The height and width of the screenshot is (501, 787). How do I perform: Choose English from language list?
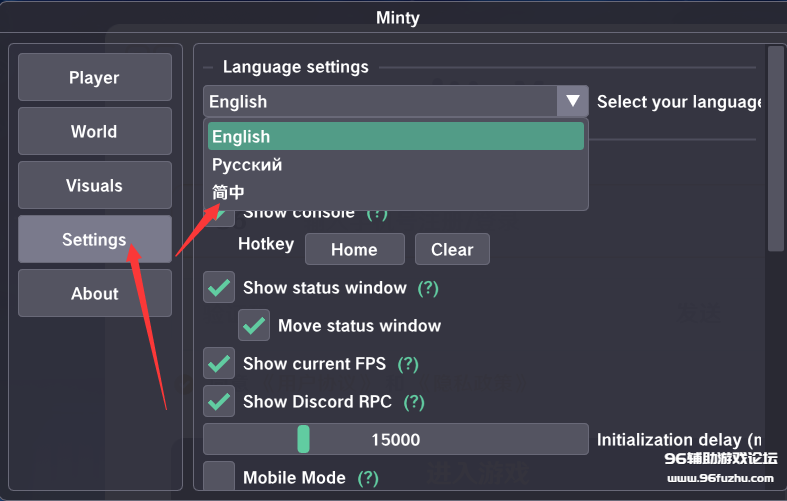tap(396, 137)
